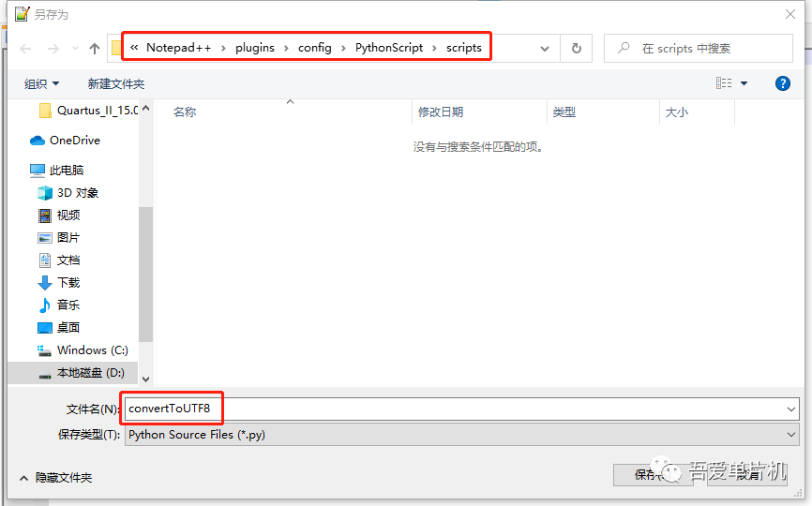Screen dimensions: 812x506
Task: Click config in the address path
Action: click(x=315, y=48)
